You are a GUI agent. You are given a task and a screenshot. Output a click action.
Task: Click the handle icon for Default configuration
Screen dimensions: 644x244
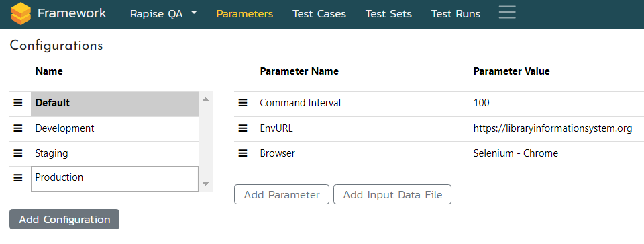coord(18,103)
